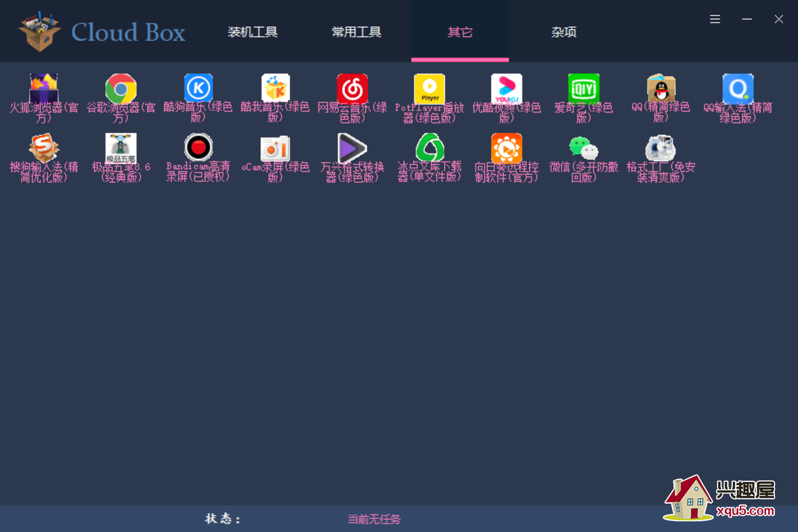Screen dimensions: 798x532
Task: Open the Firefox browser (火狐浏览器) icon
Action: pyautogui.click(x=44, y=89)
